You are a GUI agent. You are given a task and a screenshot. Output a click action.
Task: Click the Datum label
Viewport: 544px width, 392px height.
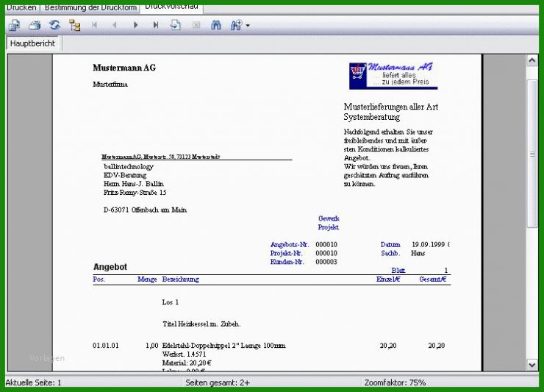[390, 244]
